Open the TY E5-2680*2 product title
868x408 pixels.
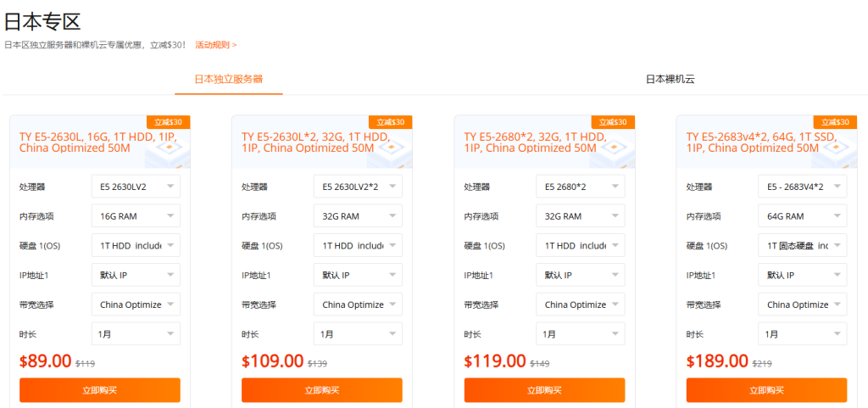point(536,143)
